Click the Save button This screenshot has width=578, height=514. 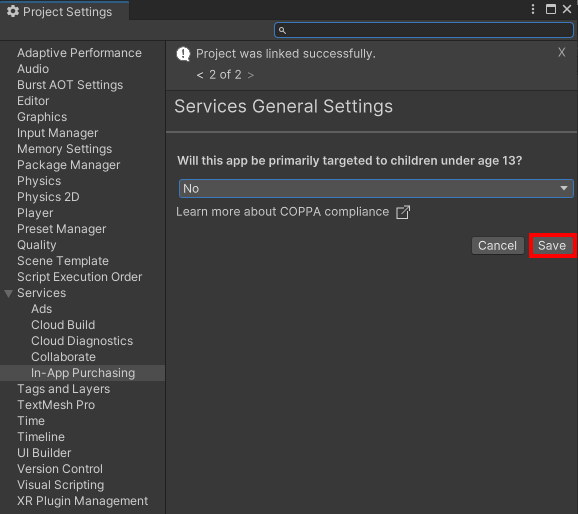point(552,246)
